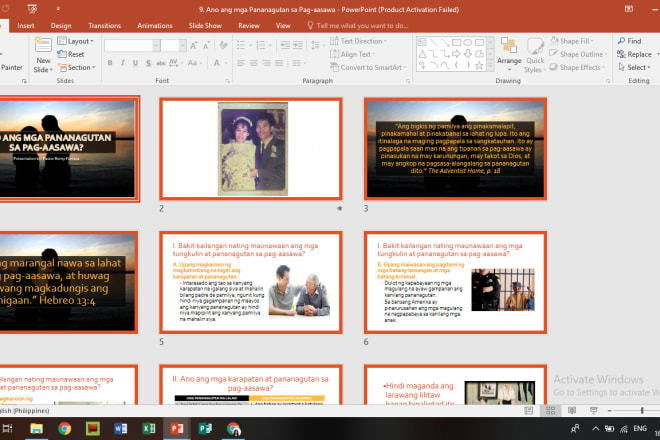The height and width of the screenshot is (440, 660).
Task: Open the Align Text dropdown
Action: (353, 54)
